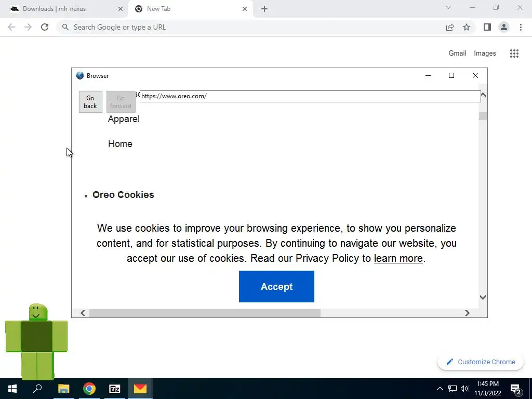
Task: Close the New Tab tab
Action: [245, 9]
